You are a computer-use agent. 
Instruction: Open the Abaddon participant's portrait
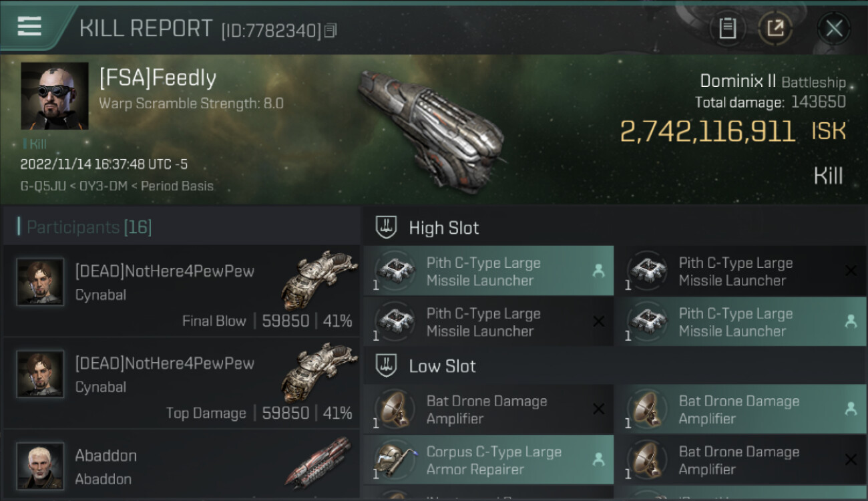click(x=40, y=466)
